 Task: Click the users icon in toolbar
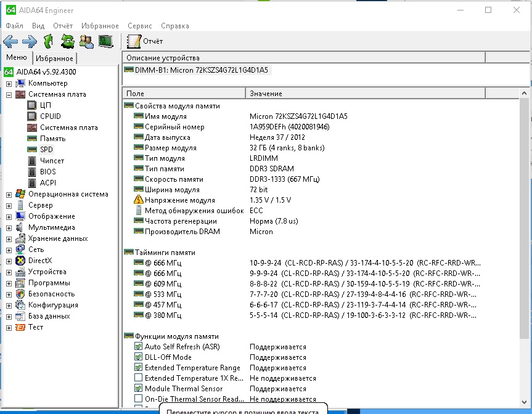[x=86, y=41]
